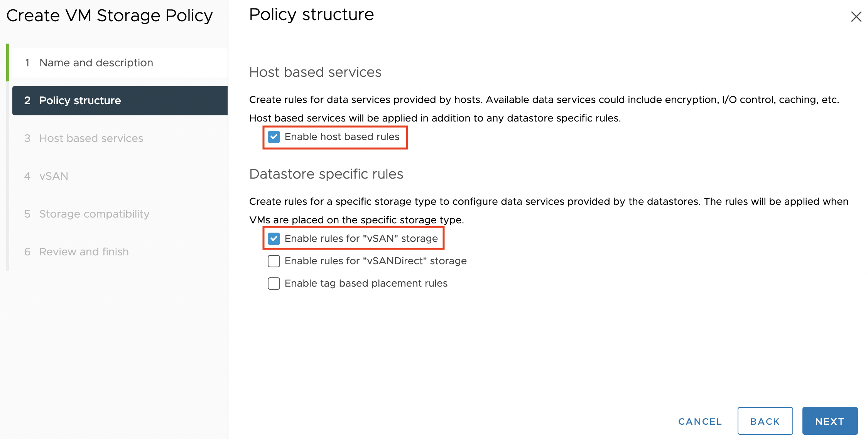Enable tag based placement rules
This screenshot has height=439, width=868.
point(274,284)
